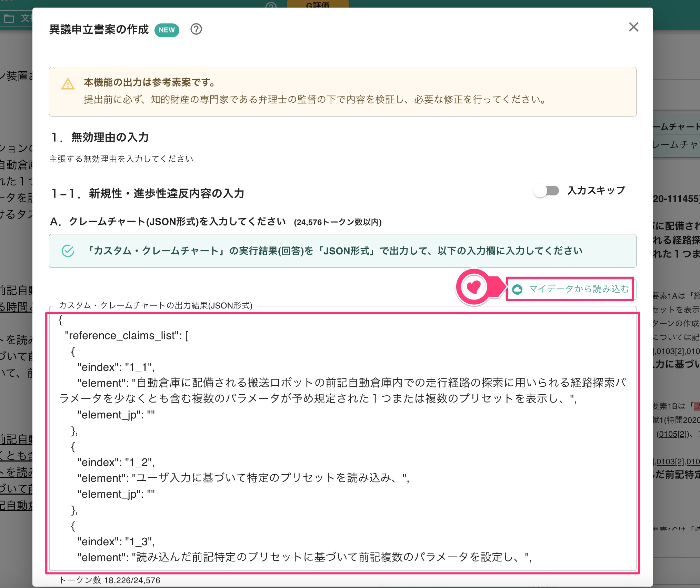The width and height of the screenshot is (700, 588).
Task: Click the warning triangle icon
Action: pyautogui.click(x=68, y=84)
